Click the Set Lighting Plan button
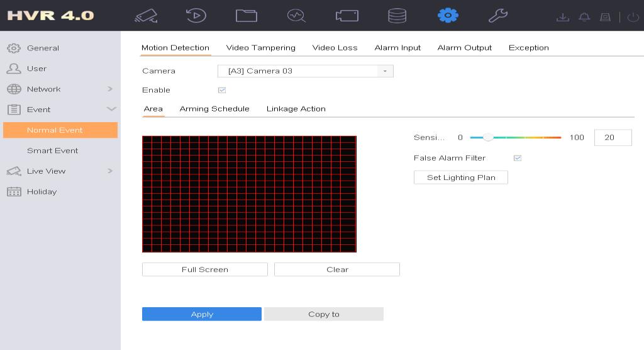 (460, 178)
